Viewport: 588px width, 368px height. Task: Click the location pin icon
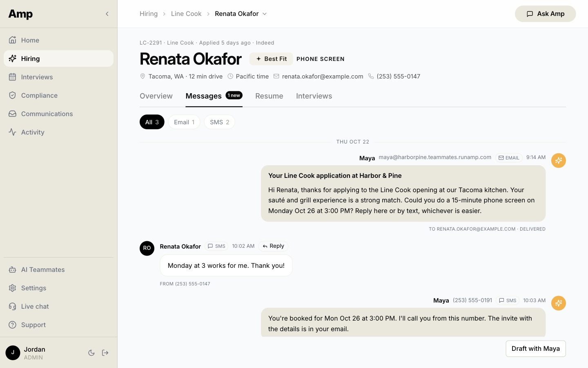pyautogui.click(x=143, y=76)
